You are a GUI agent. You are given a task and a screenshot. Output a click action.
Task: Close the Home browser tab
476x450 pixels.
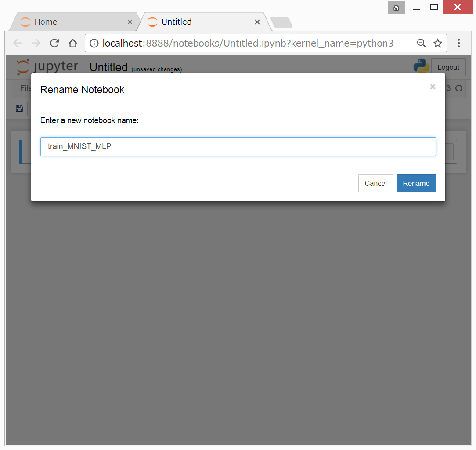pos(130,22)
